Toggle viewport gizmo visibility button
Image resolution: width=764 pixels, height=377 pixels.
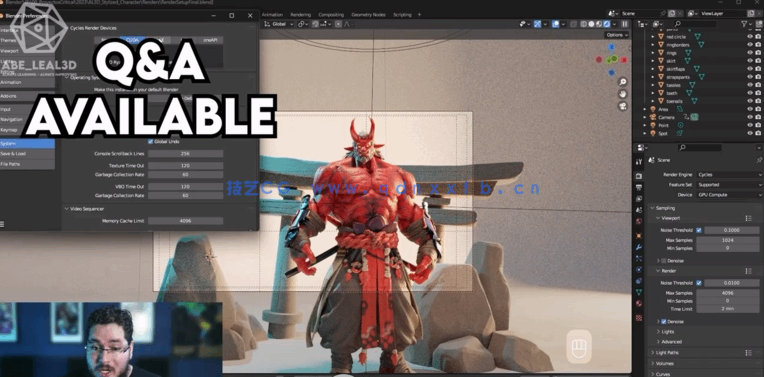pyautogui.click(x=537, y=24)
